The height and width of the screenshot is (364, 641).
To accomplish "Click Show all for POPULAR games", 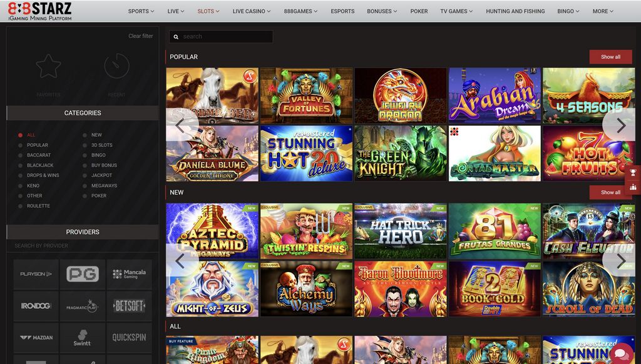I will (610, 57).
